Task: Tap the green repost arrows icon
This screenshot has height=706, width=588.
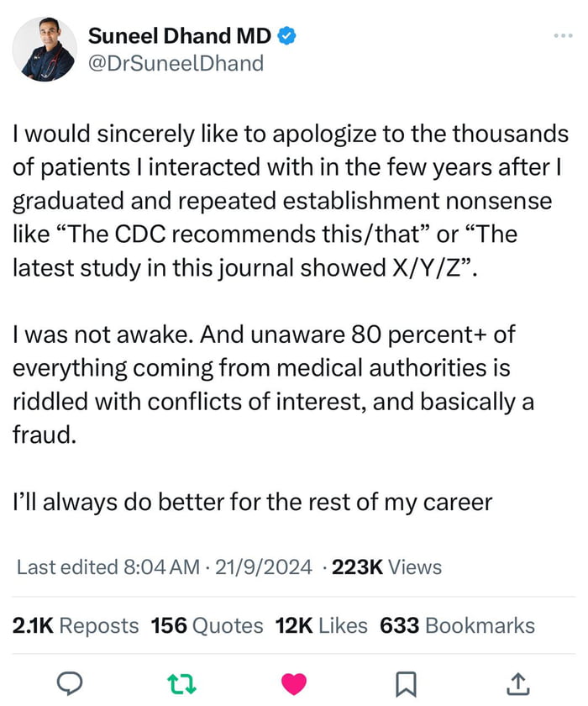Action: pyautogui.click(x=182, y=683)
